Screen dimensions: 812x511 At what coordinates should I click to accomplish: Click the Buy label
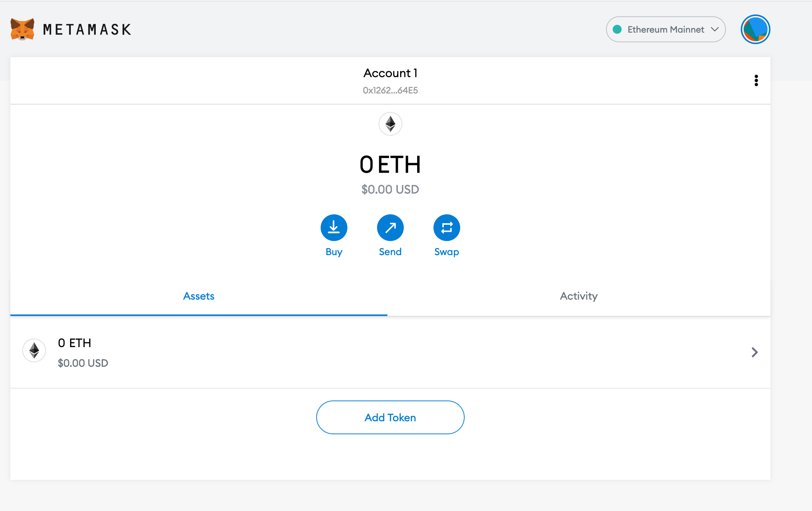click(x=334, y=252)
